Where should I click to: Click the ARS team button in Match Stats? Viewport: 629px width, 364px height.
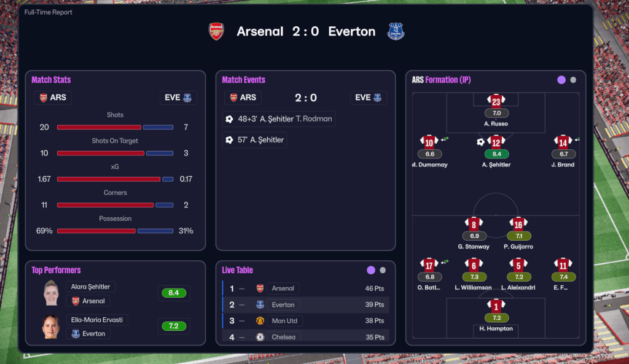(53, 98)
